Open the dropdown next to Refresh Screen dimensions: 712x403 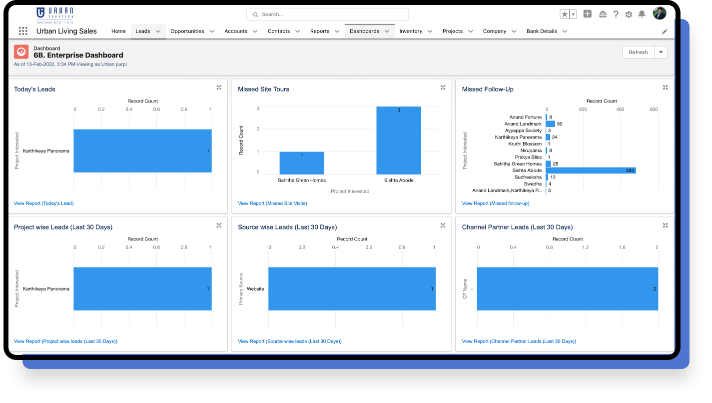[661, 52]
